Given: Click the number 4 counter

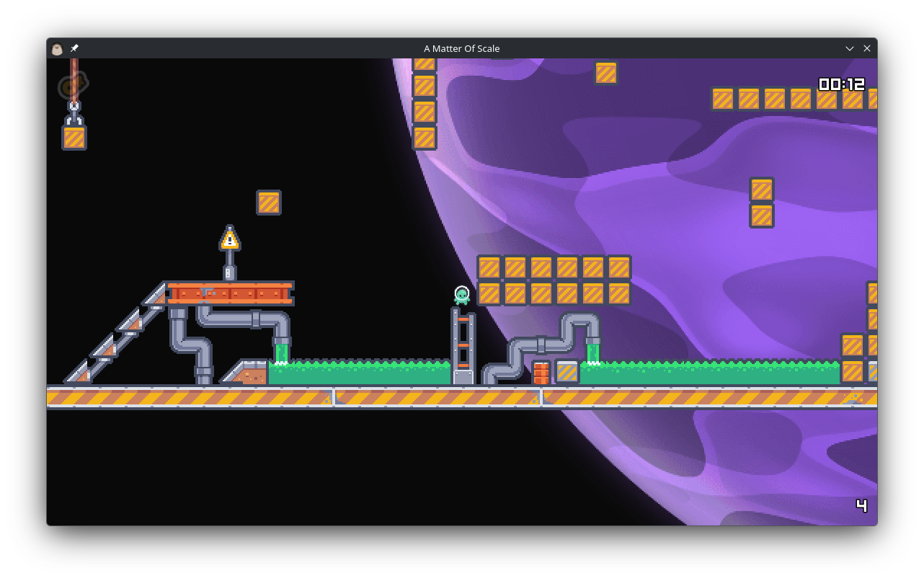Looking at the screenshot, I should click(861, 505).
